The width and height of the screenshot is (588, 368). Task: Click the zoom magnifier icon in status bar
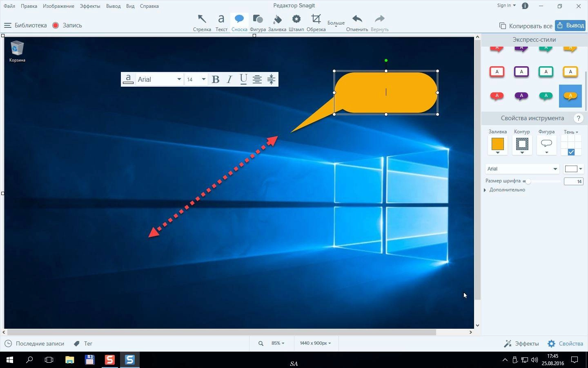[x=261, y=343]
